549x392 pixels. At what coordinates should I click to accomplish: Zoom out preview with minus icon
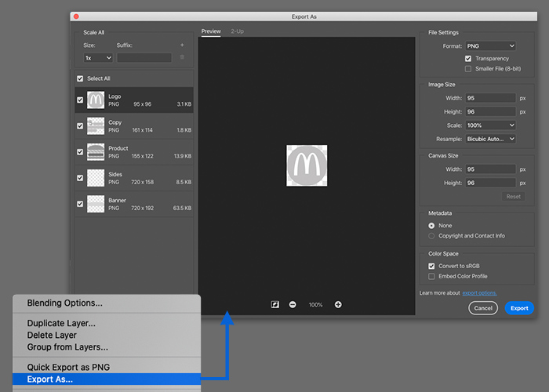(x=293, y=304)
